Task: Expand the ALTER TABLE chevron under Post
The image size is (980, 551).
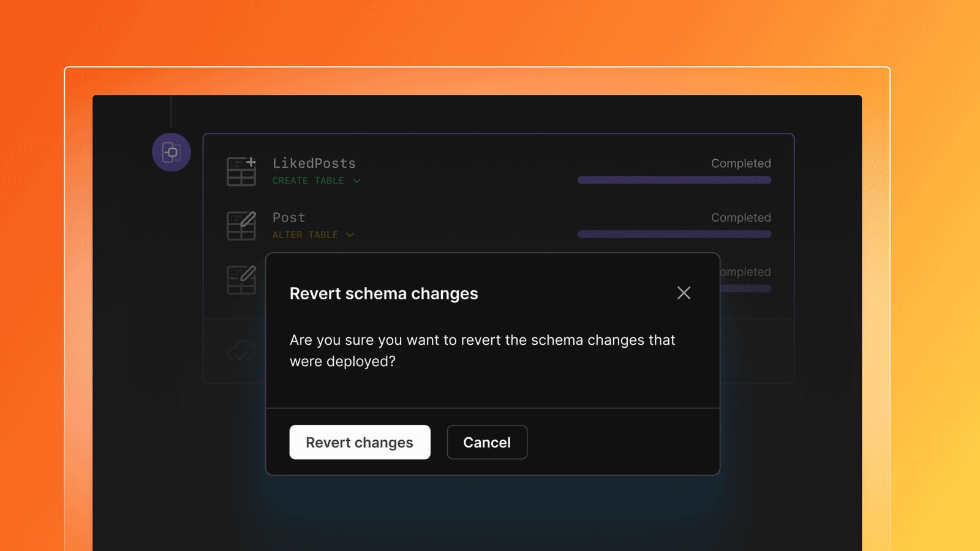Action: (350, 235)
